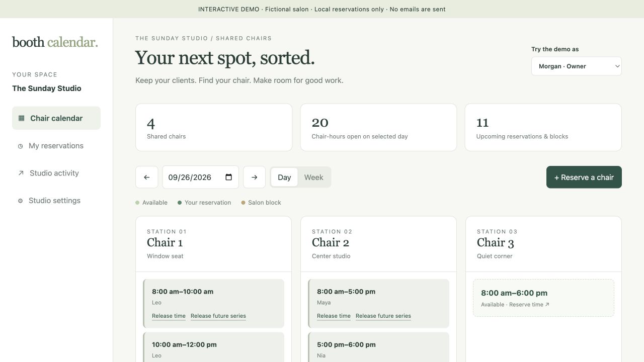Click Leo's 10:00 am–12:00 pm reservation
644x362 pixels.
214,348
